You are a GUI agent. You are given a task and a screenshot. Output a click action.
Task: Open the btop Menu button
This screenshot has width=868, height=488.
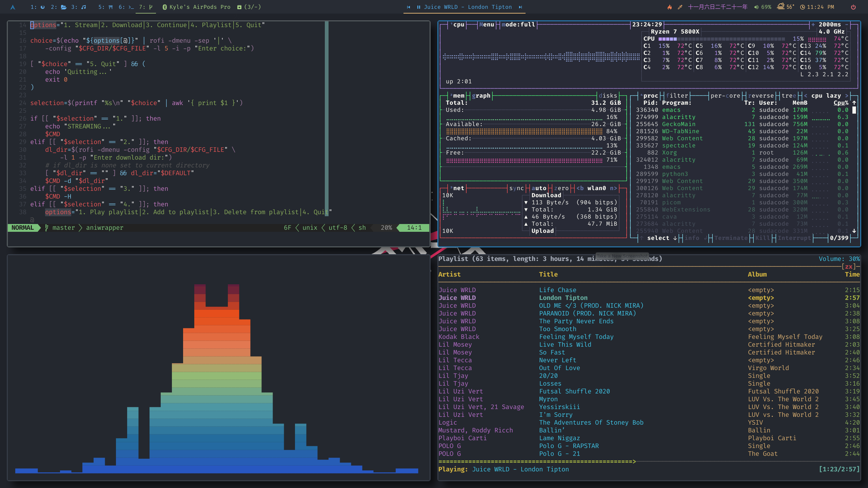487,24
